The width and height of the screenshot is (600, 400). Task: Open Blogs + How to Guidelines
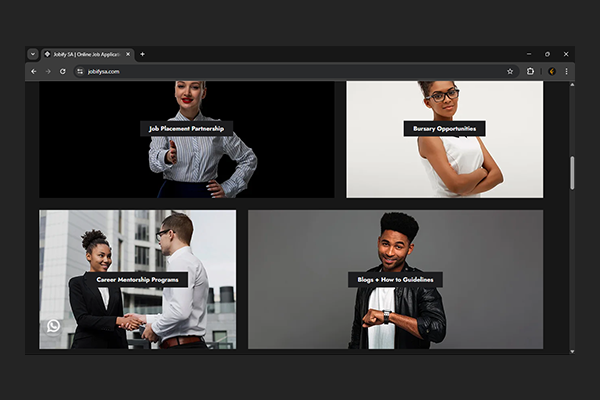395,280
